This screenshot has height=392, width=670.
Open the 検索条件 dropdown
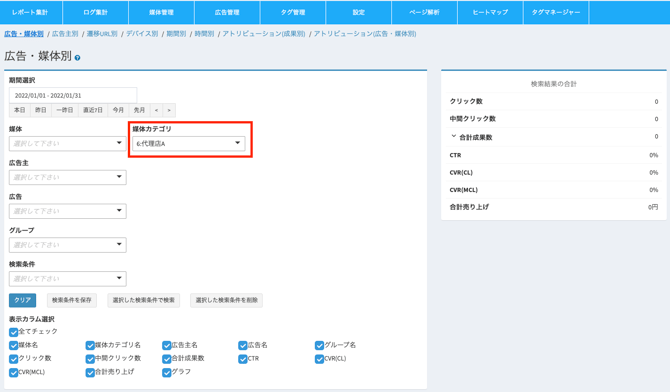68,278
